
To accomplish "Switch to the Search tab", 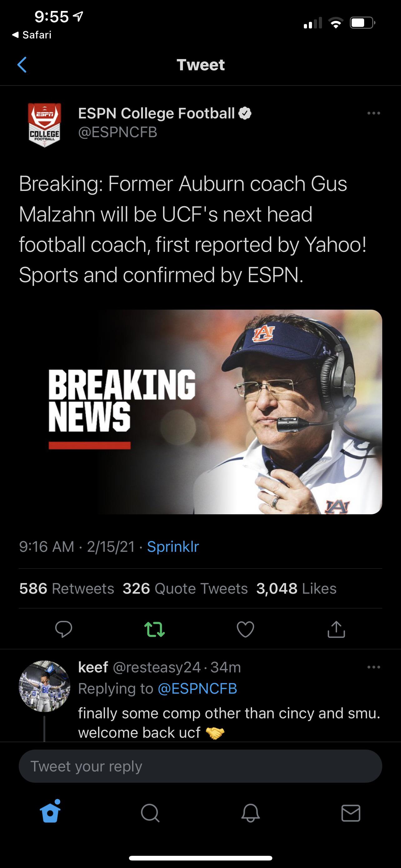I will tap(150, 813).
